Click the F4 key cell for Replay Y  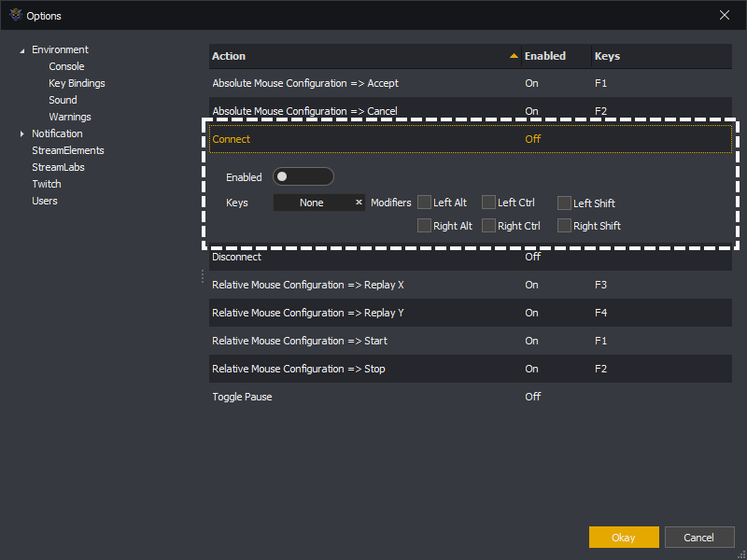[x=600, y=313]
